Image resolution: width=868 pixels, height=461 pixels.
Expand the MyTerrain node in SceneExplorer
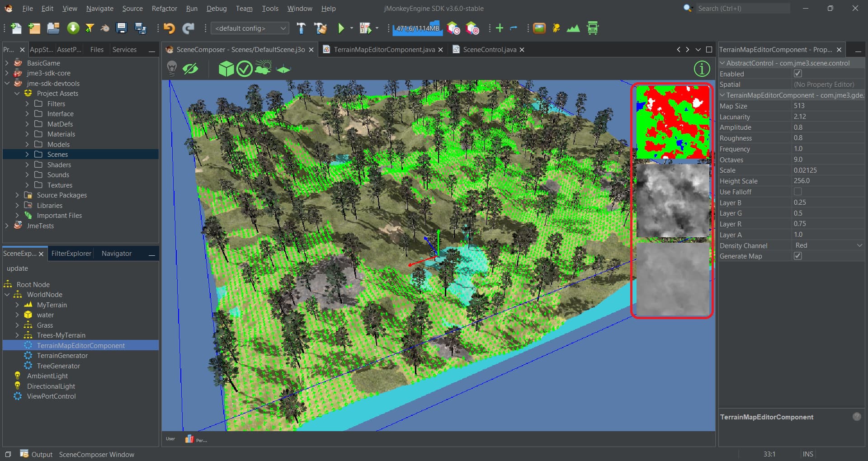[17, 305]
